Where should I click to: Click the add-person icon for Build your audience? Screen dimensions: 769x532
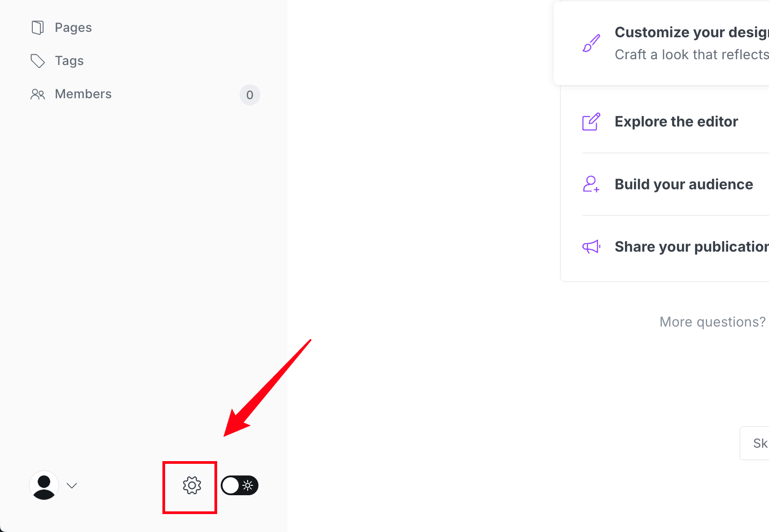pyautogui.click(x=591, y=184)
